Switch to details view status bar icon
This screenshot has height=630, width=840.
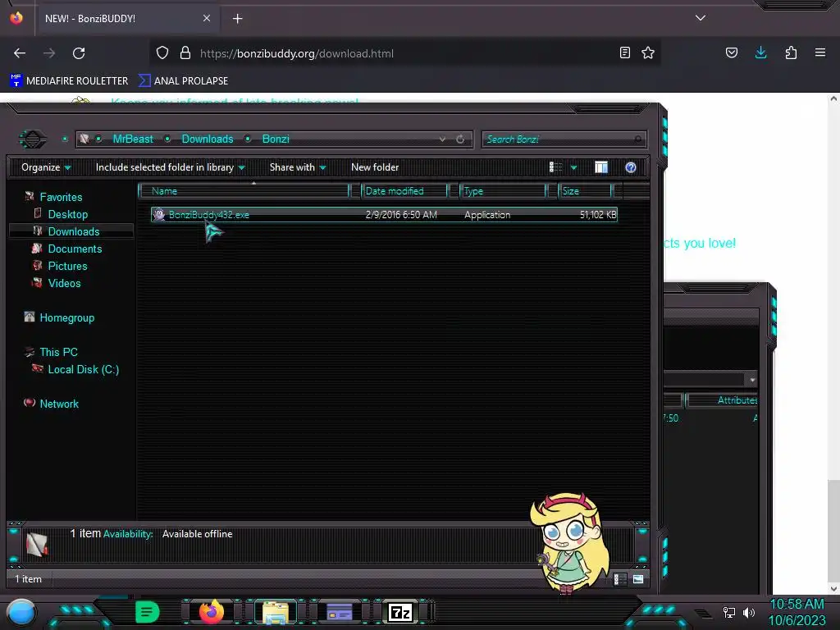619,579
